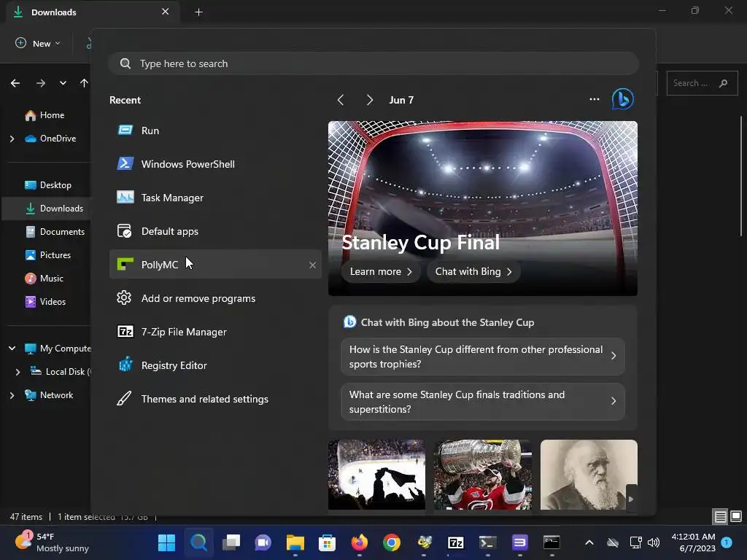
Task: Open recent locations dropdown in File Explorer
Action: [63, 83]
